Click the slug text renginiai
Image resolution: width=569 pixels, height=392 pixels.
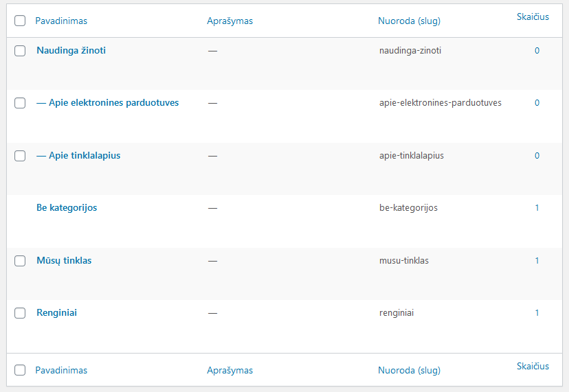(397, 313)
